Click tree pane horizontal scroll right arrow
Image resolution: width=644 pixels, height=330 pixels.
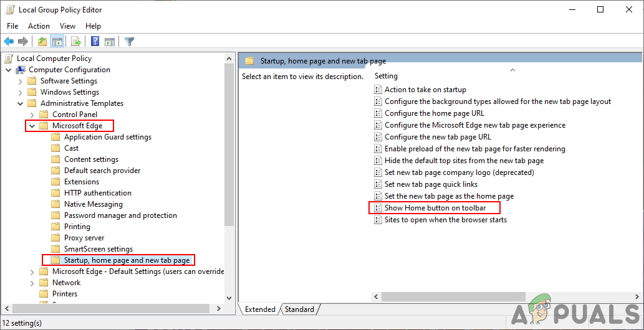click(x=219, y=308)
